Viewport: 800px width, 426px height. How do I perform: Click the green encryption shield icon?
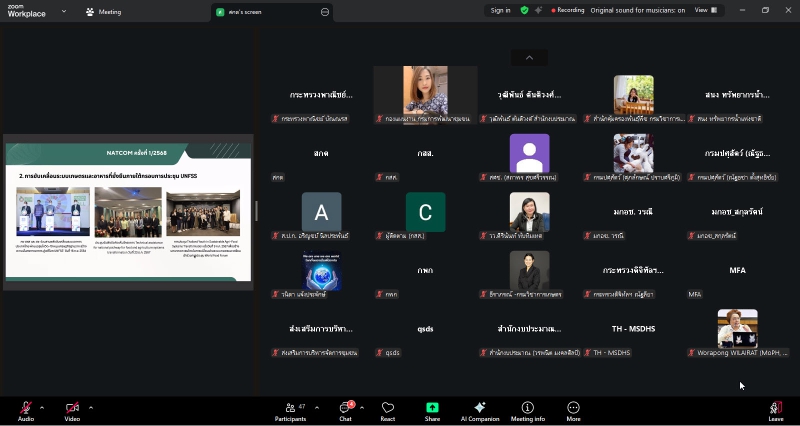click(524, 10)
